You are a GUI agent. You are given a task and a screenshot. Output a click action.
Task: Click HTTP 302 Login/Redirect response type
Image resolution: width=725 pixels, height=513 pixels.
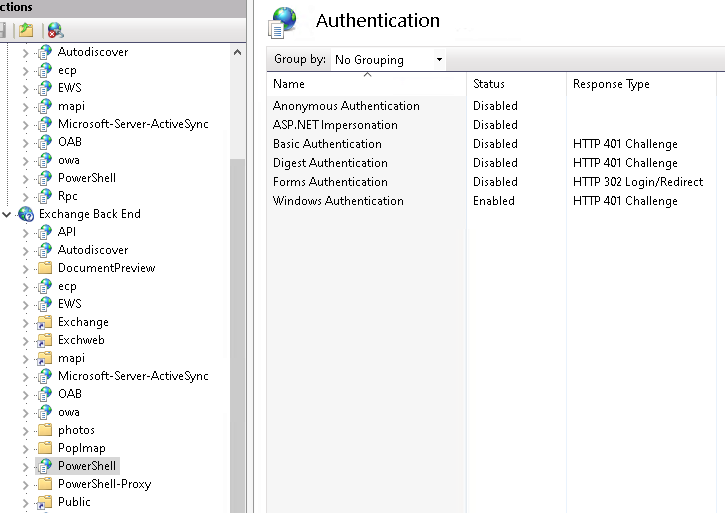coord(638,182)
